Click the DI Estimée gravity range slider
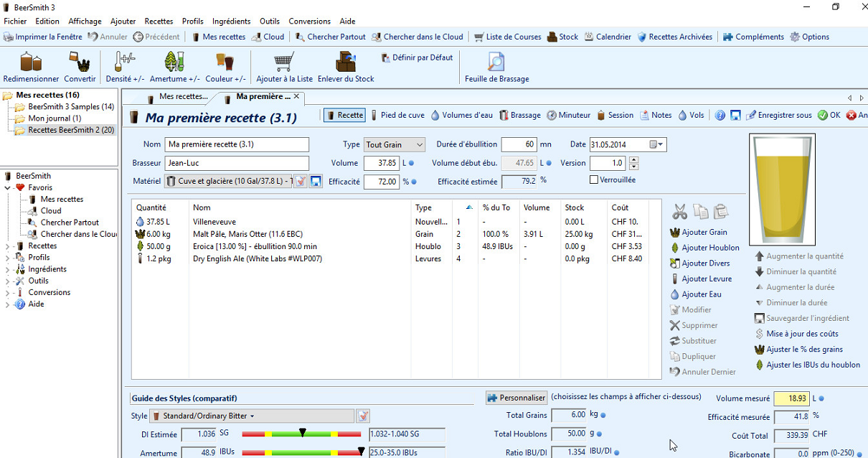868x458 pixels. [301, 434]
